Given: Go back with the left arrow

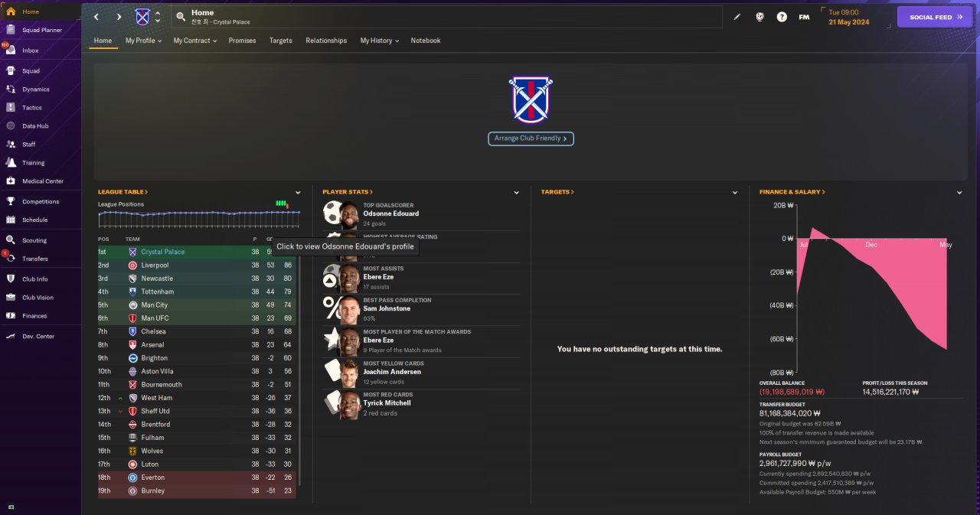Looking at the screenshot, I should tap(96, 17).
